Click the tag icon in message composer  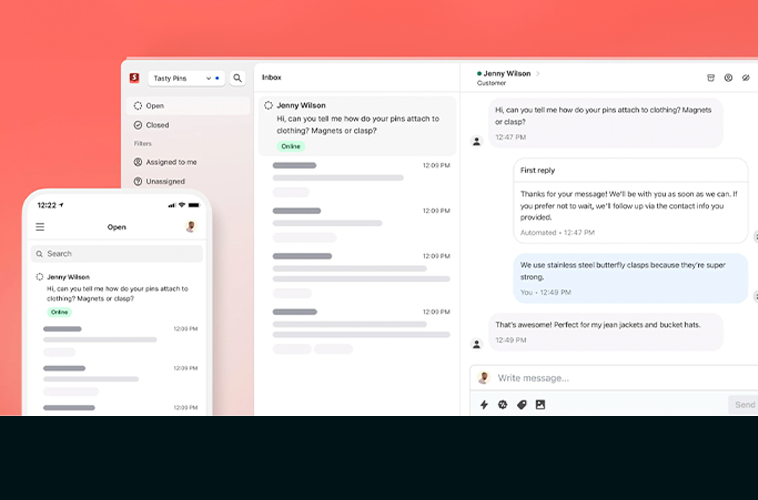click(521, 405)
